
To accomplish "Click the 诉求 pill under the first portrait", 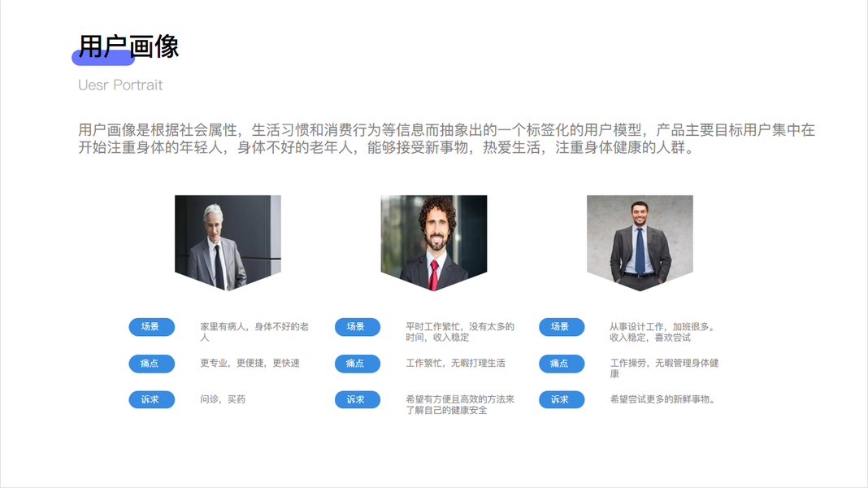I will [x=152, y=399].
